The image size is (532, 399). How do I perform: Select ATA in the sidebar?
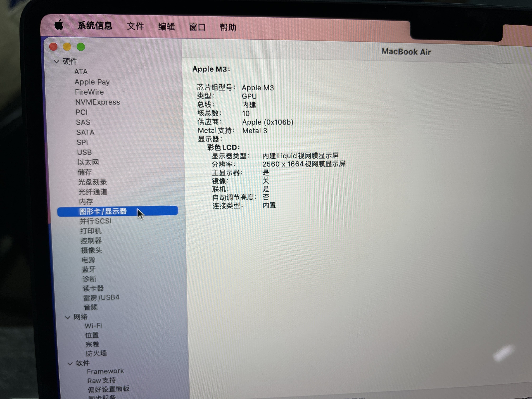(x=81, y=72)
